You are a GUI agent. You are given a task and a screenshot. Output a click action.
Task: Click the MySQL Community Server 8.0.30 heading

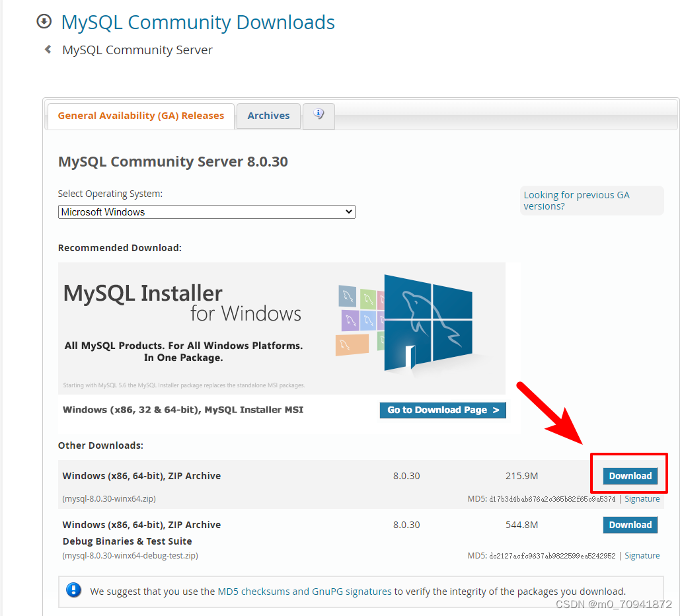(173, 161)
